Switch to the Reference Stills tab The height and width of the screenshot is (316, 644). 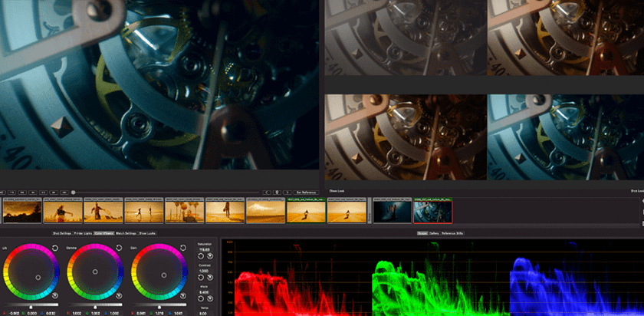click(x=452, y=233)
